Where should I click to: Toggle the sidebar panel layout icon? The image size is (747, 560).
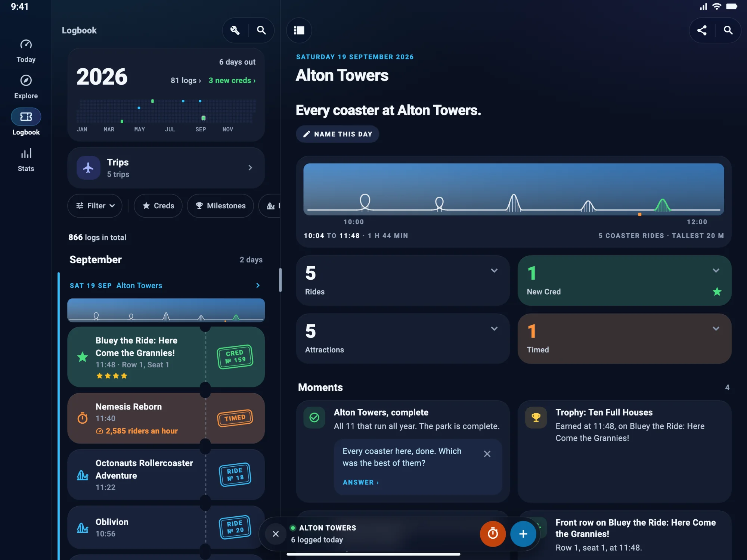pyautogui.click(x=299, y=30)
